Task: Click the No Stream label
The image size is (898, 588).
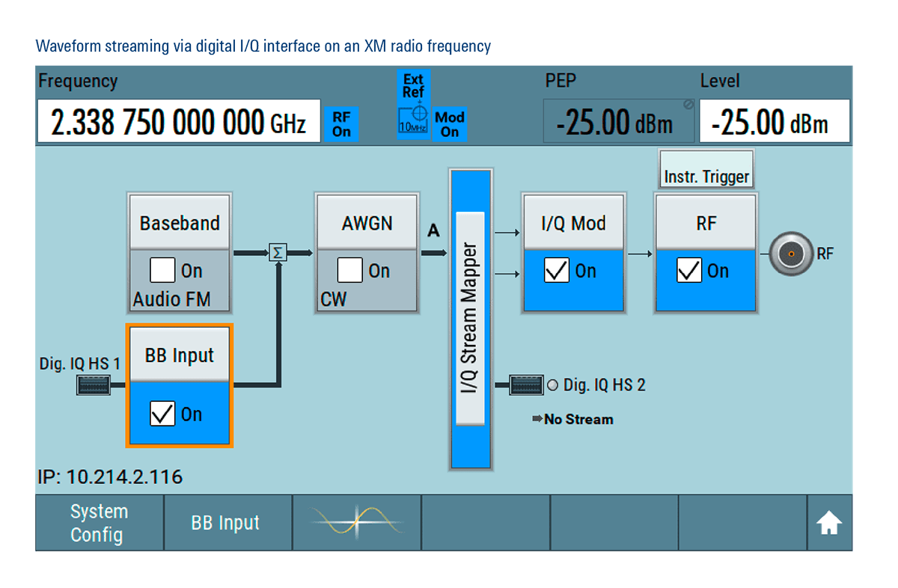Action: click(578, 420)
